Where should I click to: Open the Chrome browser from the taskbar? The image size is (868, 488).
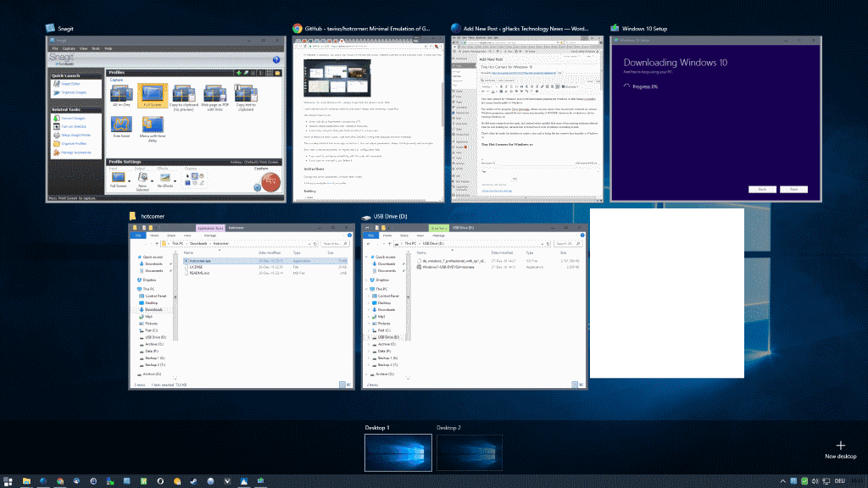59,483
